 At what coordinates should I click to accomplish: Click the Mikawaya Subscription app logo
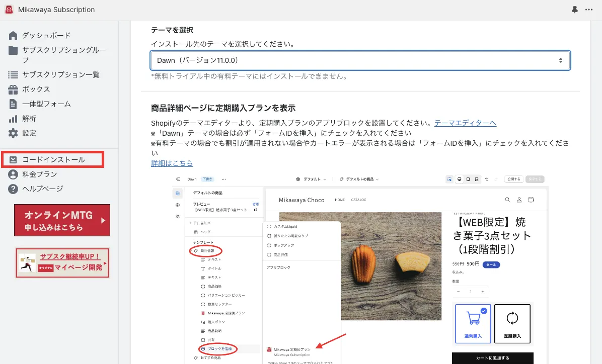tap(9, 10)
